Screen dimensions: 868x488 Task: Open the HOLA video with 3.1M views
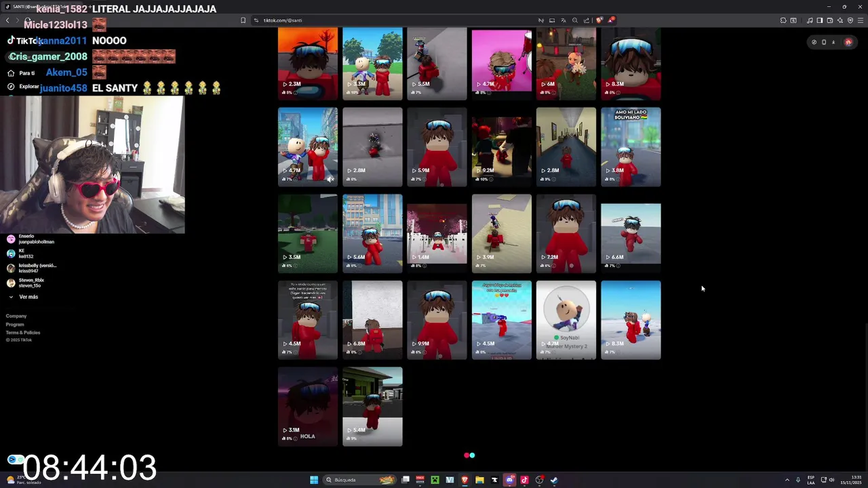307,407
